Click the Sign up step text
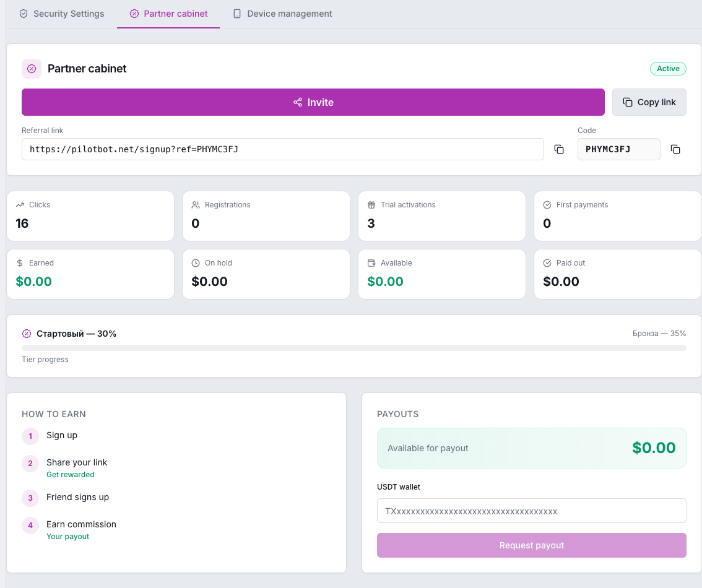 tap(62, 435)
